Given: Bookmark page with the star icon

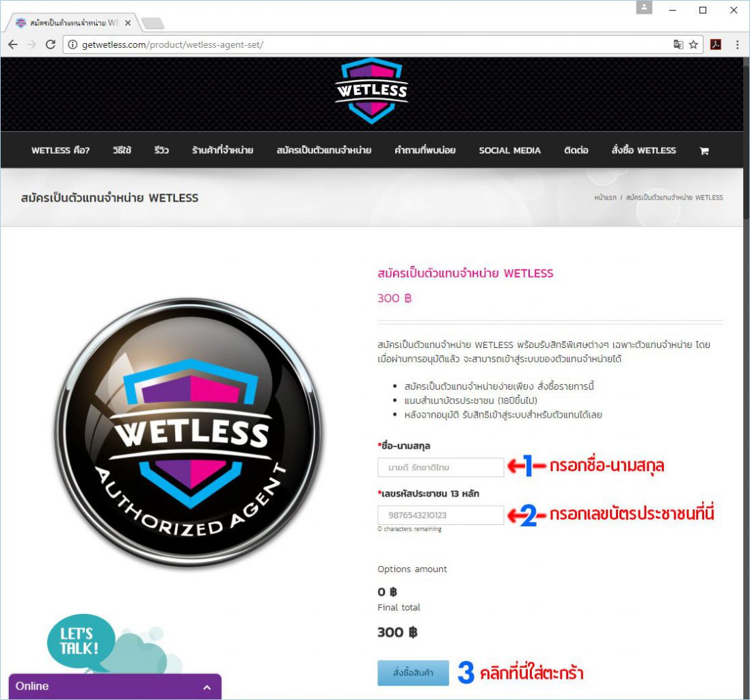Looking at the screenshot, I should point(693,44).
